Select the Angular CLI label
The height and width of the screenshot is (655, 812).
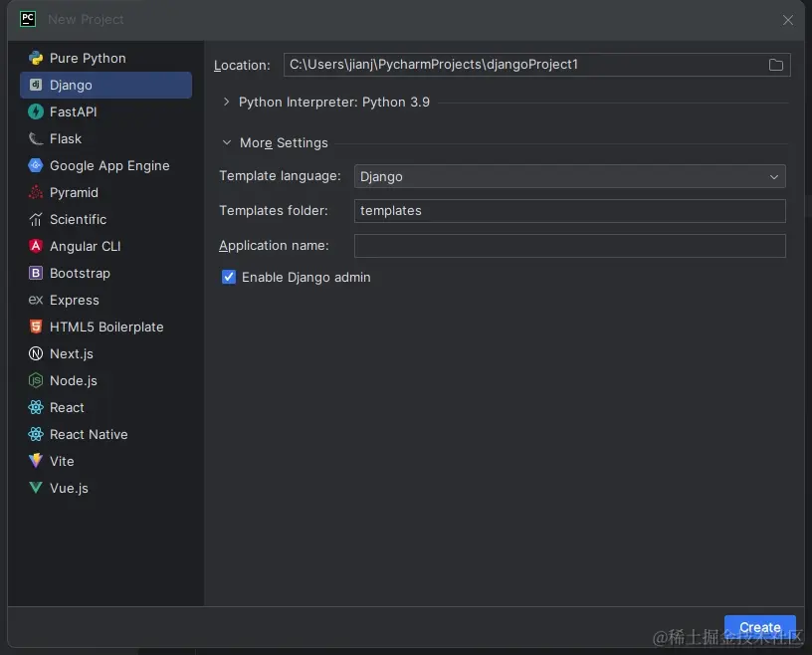point(85,246)
